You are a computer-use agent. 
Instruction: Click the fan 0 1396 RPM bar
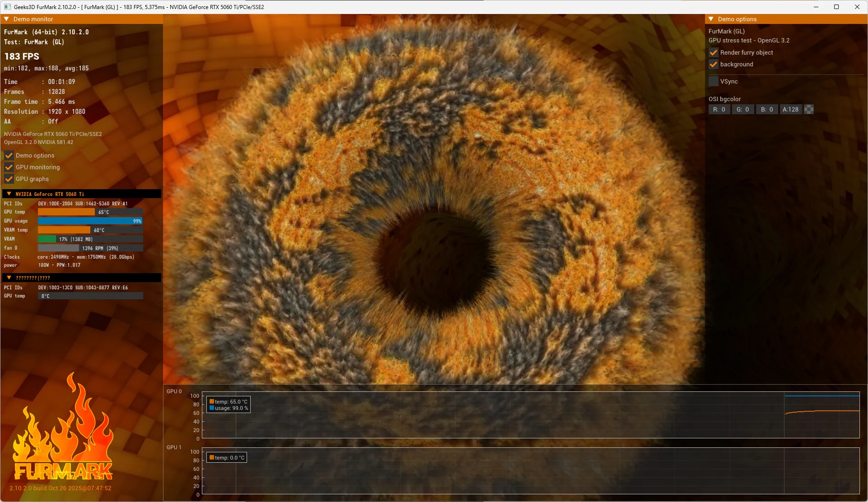click(x=90, y=248)
